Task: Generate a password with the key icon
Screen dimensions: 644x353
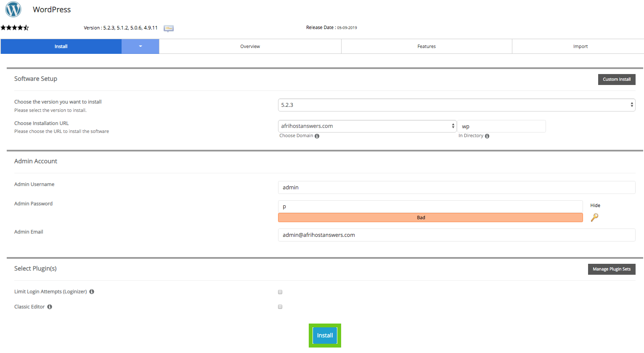Action: click(594, 218)
